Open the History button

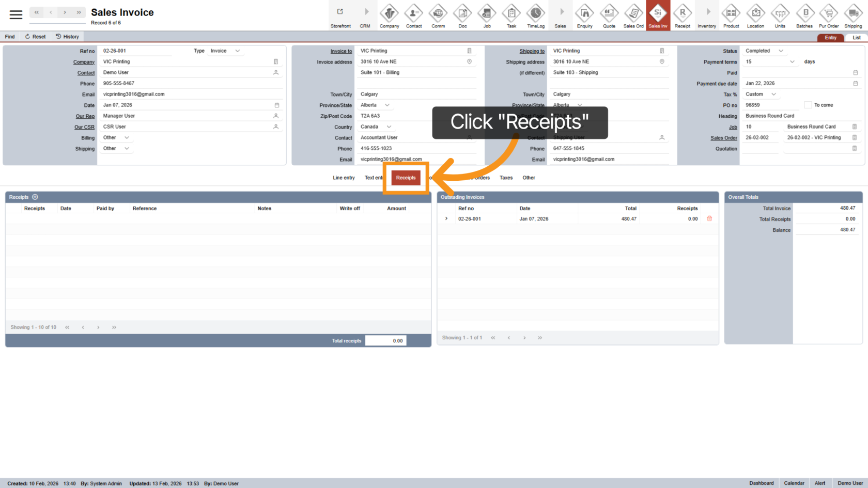(x=67, y=37)
